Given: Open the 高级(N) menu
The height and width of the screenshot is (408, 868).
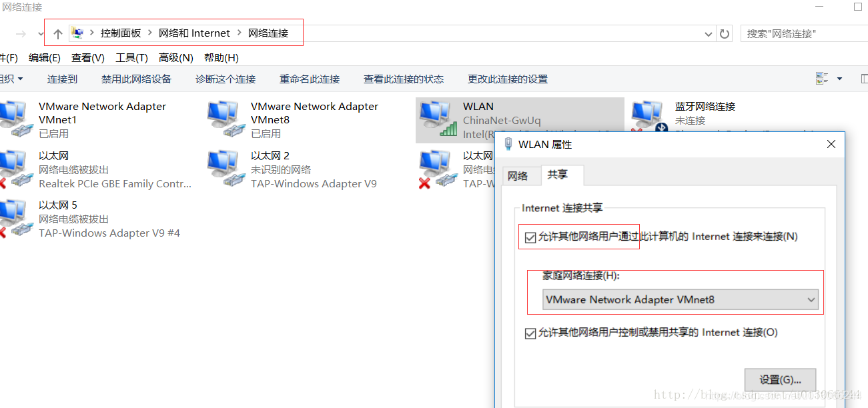Looking at the screenshot, I should 176,58.
